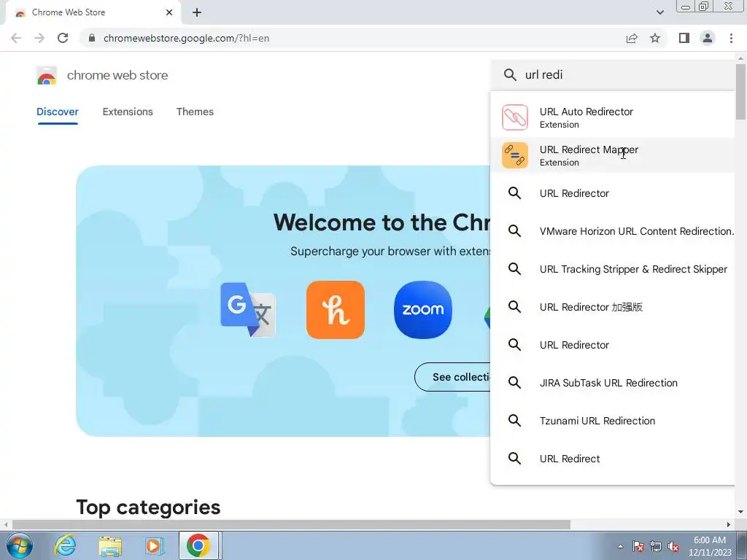Click the share page icon in address bar
Screen dimensions: 747x560
[632, 38]
